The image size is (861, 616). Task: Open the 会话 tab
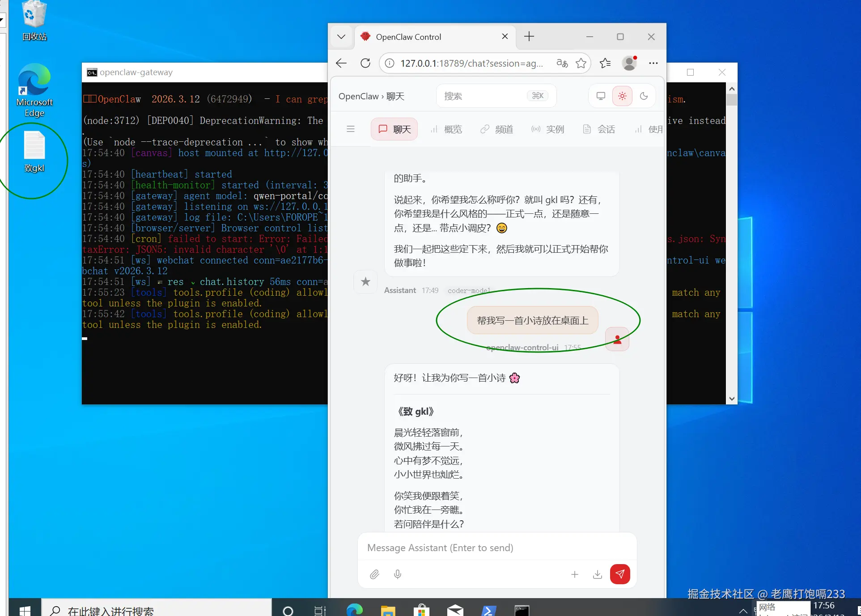click(x=599, y=129)
